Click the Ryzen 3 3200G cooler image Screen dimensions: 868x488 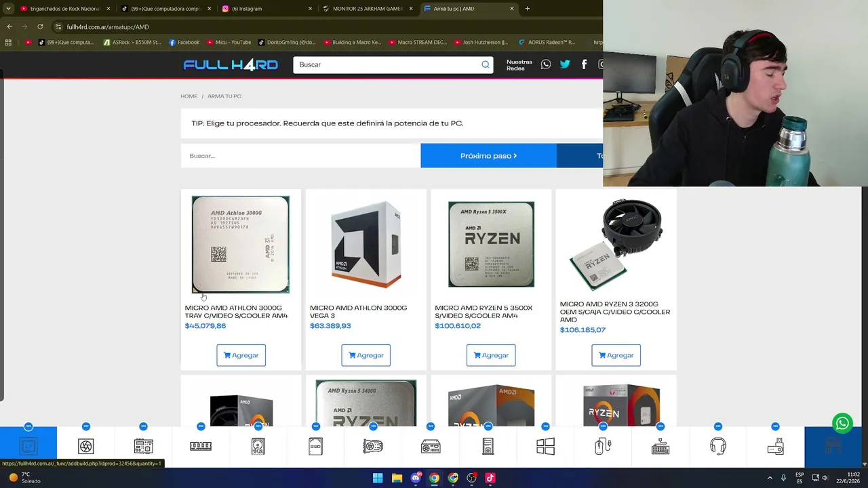[x=616, y=245]
